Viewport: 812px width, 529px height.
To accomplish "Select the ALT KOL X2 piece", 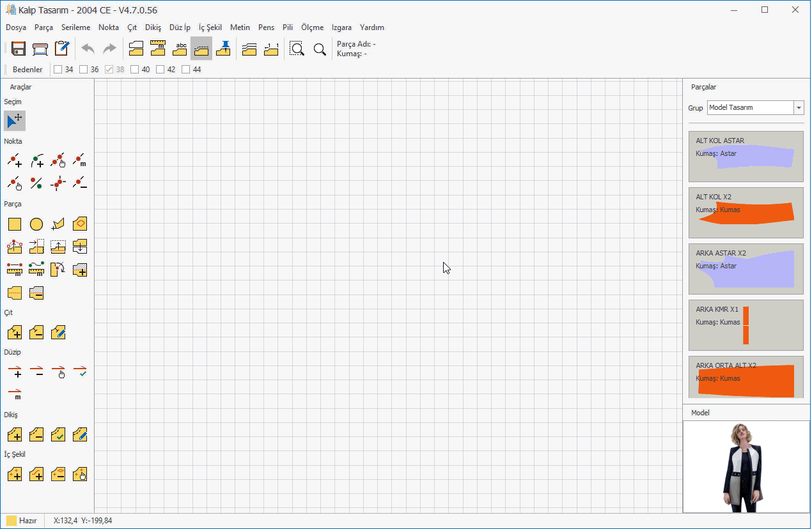I will 746,213.
